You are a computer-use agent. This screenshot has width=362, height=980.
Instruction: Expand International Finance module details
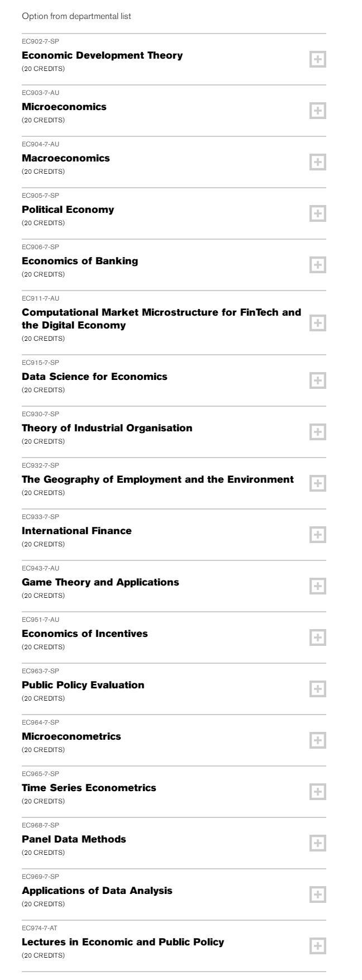coord(317,535)
